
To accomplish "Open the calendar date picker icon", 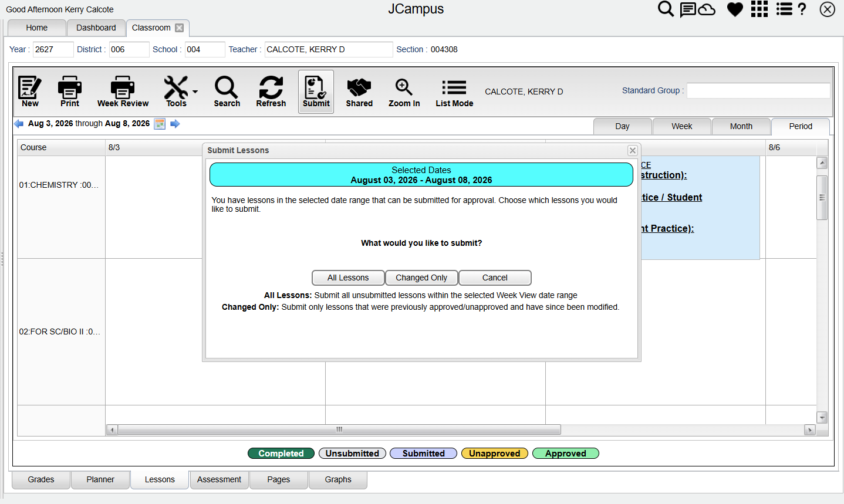I will 160,124.
